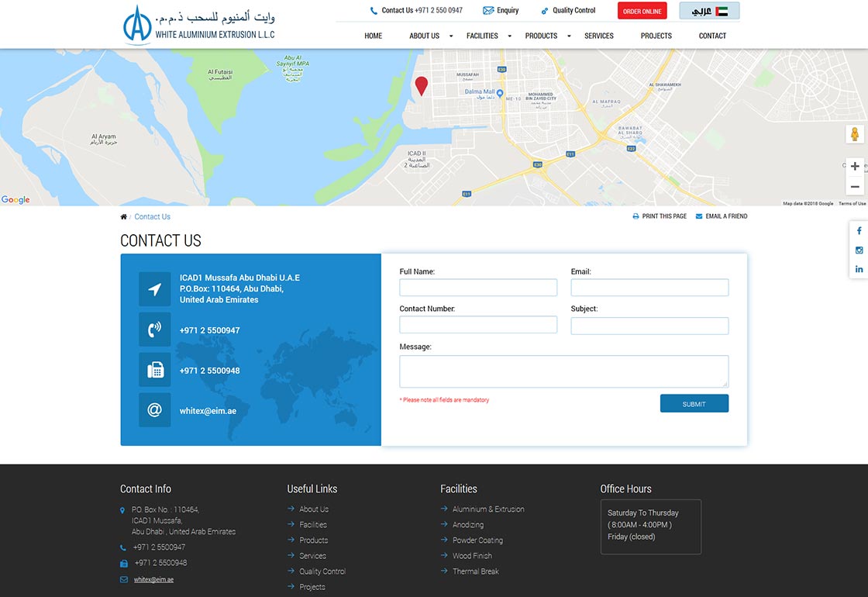Click the home breadcrumb icon
Image resolution: width=868 pixels, height=597 pixels.
coord(123,216)
